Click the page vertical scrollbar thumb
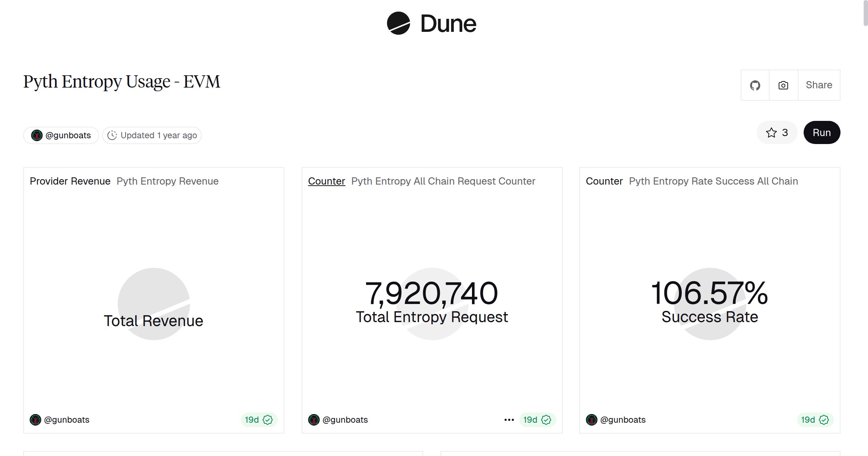The width and height of the screenshot is (868, 456). pyautogui.click(x=865, y=13)
